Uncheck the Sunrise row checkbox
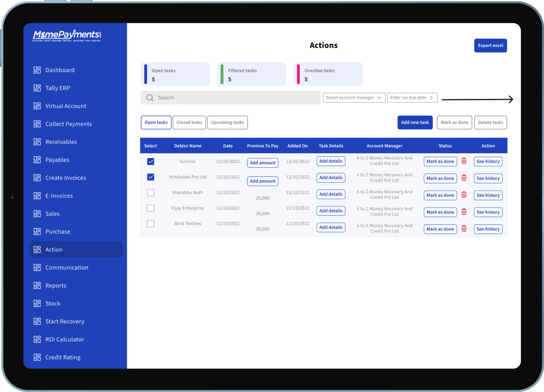This screenshot has width=544, height=392. tap(151, 161)
